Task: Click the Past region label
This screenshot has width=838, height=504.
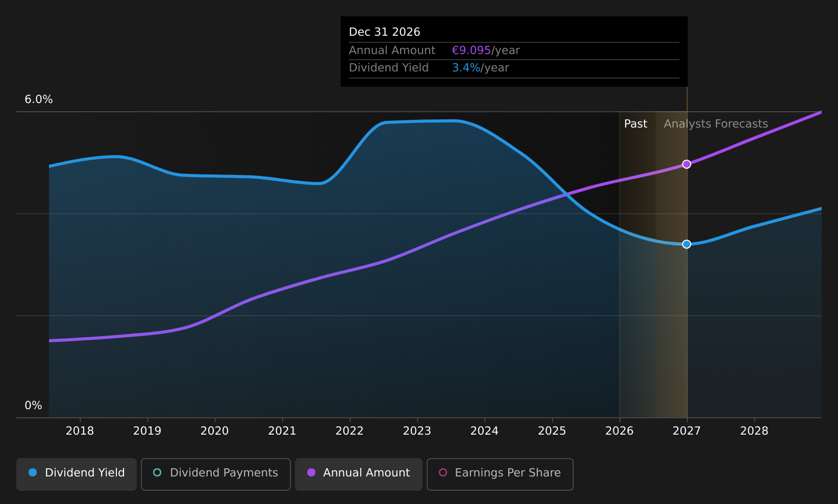Action: click(635, 124)
